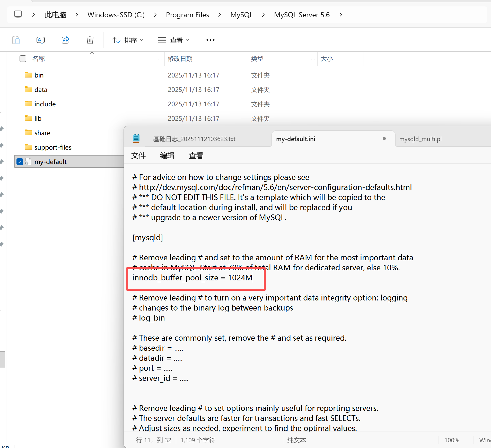Sort by the 大小 column header

coord(327,59)
